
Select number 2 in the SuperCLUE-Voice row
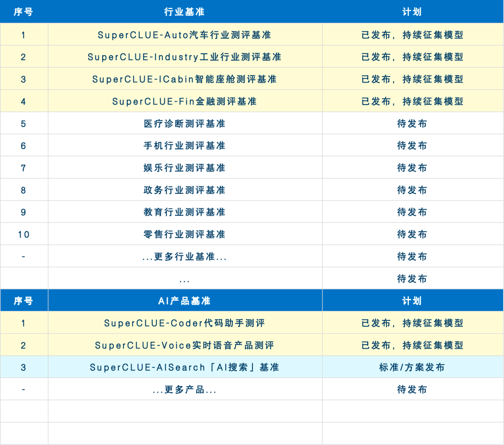pyautogui.click(x=23, y=346)
